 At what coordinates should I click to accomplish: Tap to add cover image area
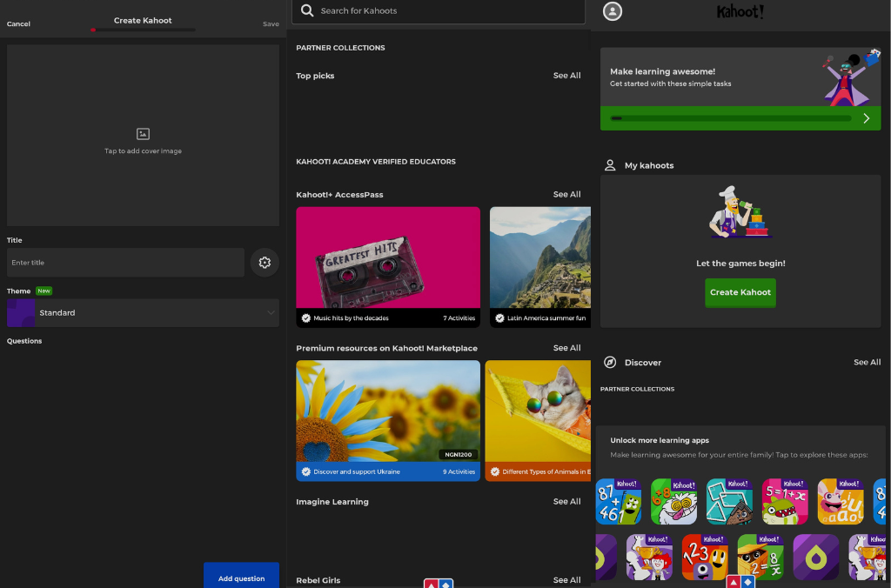point(144,135)
